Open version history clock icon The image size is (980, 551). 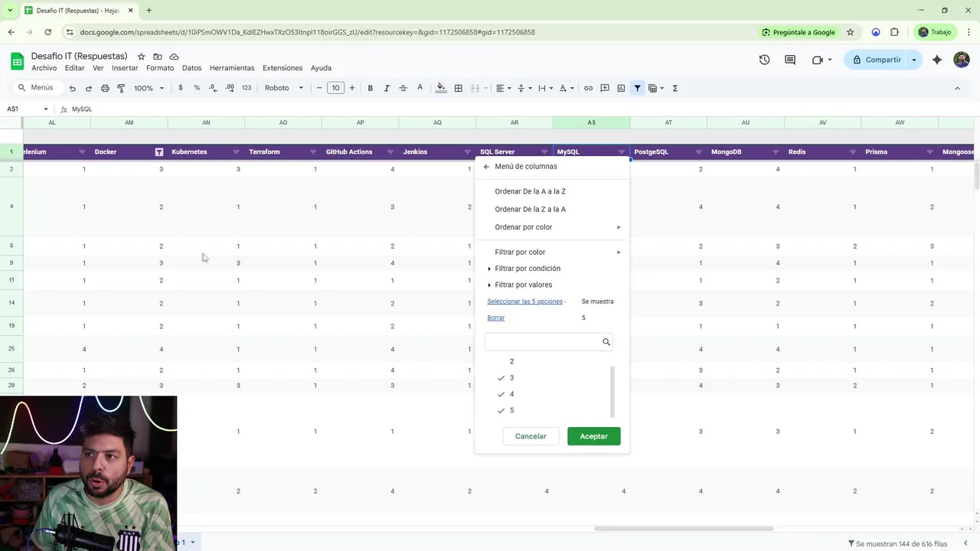coord(764,60)
